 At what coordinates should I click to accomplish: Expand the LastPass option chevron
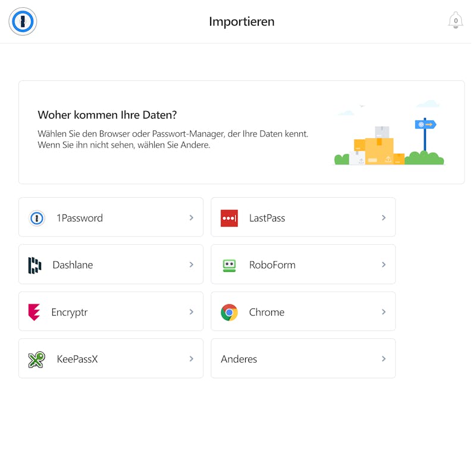click(x=384, y=217)
